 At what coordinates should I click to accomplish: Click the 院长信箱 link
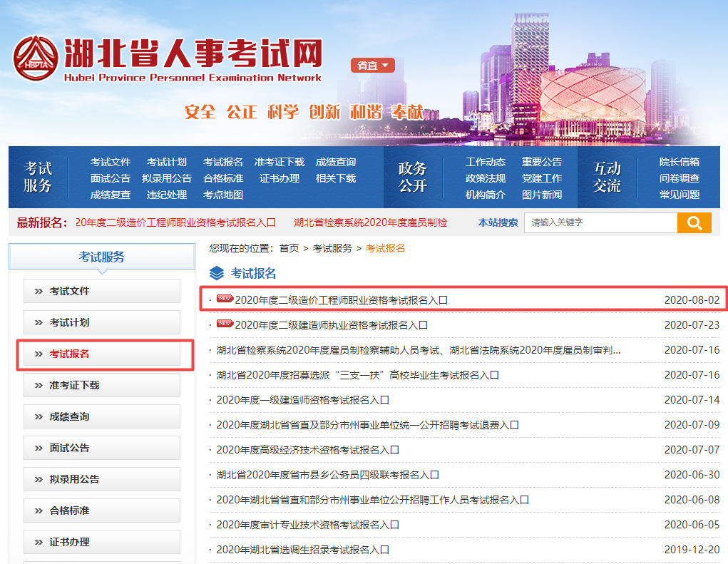coord(680,162)
